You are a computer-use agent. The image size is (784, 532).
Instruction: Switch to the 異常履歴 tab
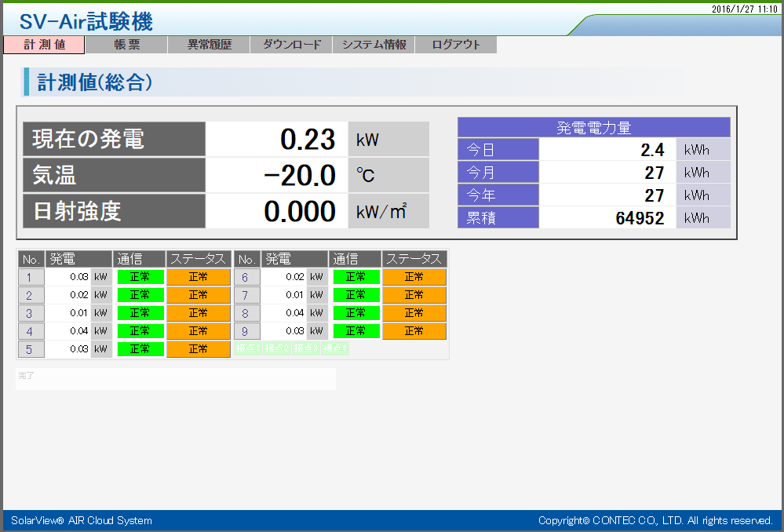point(209,45)
